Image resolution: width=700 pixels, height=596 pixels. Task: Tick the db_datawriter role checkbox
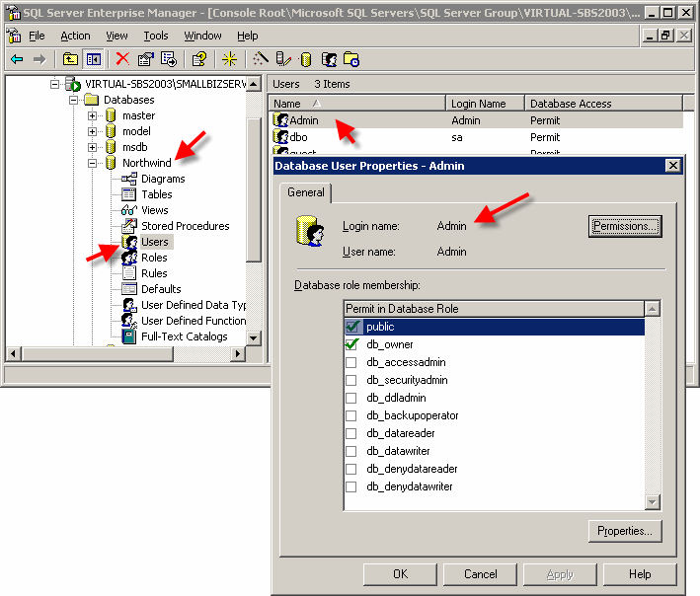[x=351, y=451]
